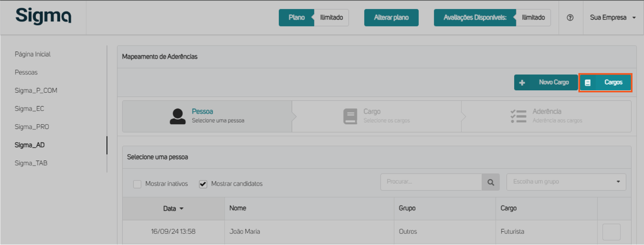Open Sigma_TAB in the sidebar
The image size is (644, 245).
[31, 163]
